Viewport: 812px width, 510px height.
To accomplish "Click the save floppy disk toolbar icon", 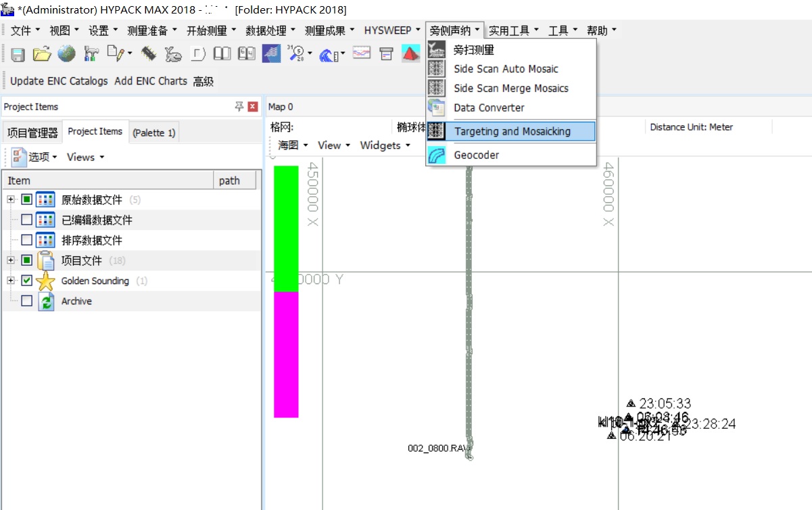I will point(18,54).
